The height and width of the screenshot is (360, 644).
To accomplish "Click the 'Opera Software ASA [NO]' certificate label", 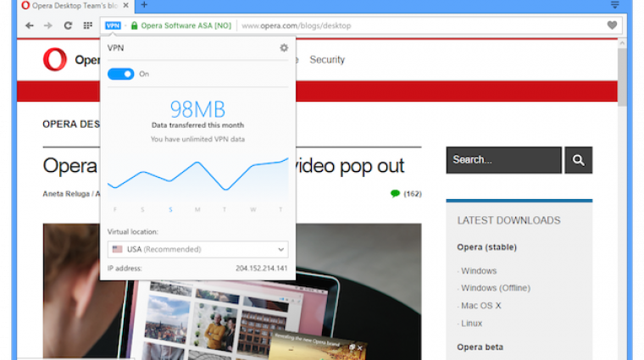I will point(186,25).
